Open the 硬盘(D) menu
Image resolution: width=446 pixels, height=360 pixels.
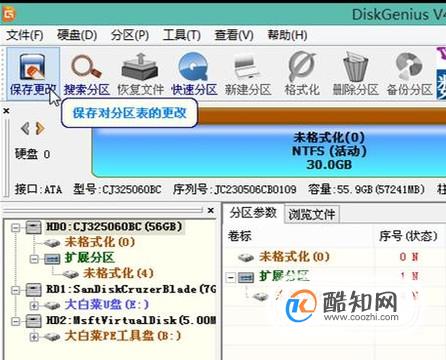click(x=77, y=35)
